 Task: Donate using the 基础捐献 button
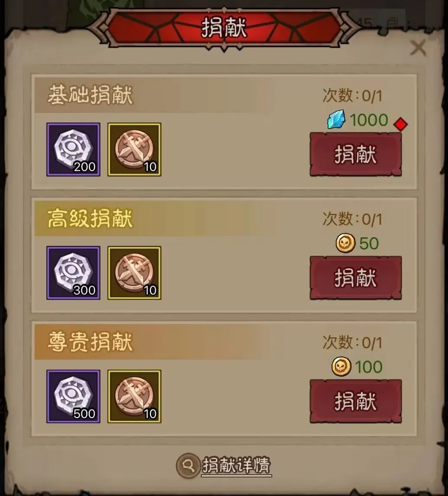pos(356,155)
